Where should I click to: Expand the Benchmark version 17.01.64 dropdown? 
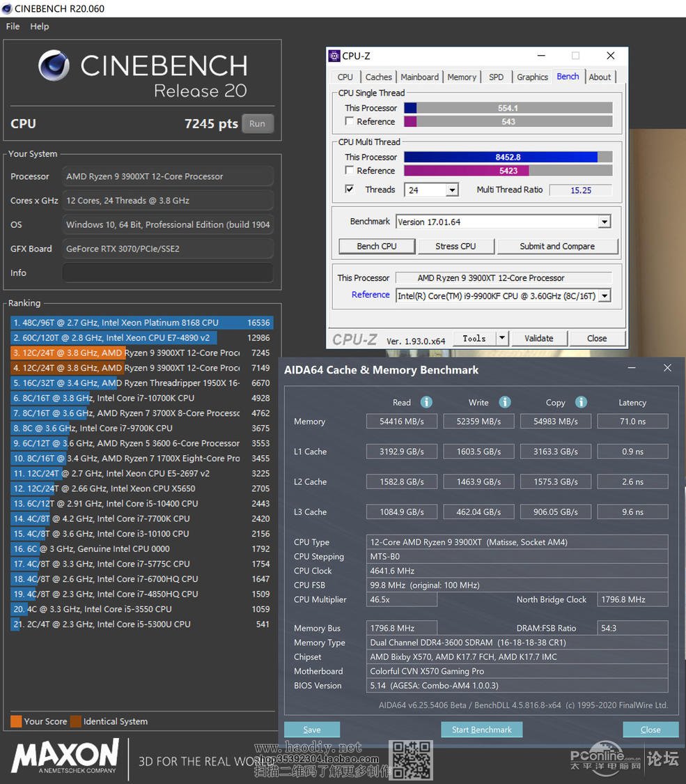(604, 222)
